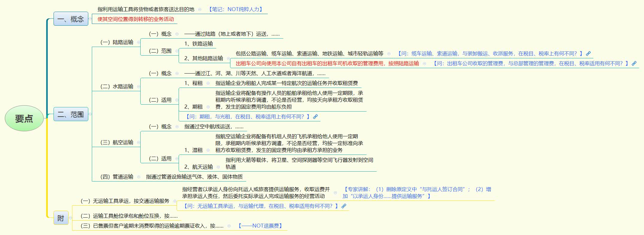The width and height of the screenshot is (644, 235).
Task: Select the 二、范围 main topic
Action: (71, 114)
